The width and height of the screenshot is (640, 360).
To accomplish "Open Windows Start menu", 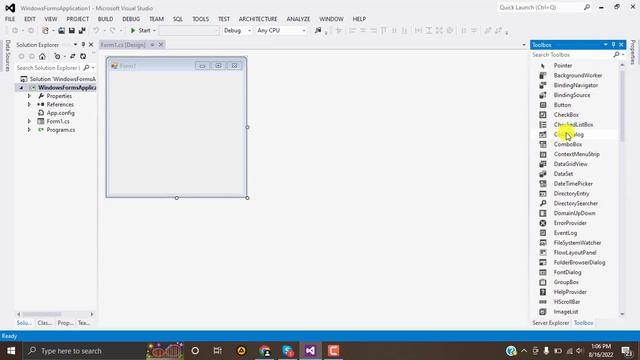I will click(x=11, y=351).
